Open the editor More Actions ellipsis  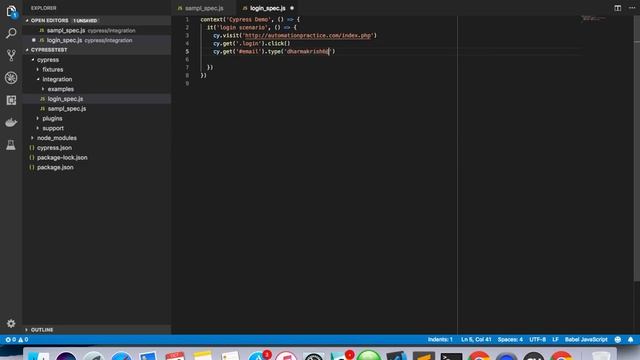[632, 8]
